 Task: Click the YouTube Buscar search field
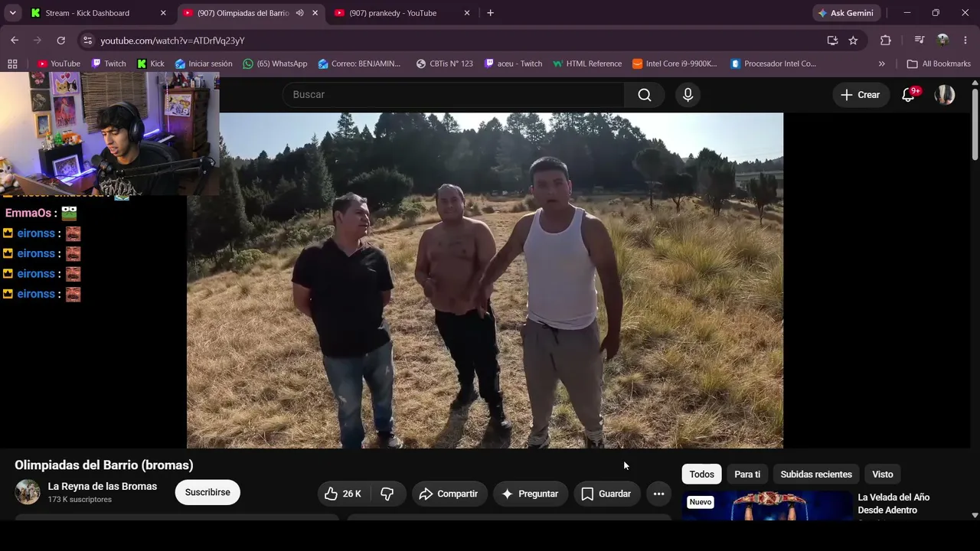453,94
